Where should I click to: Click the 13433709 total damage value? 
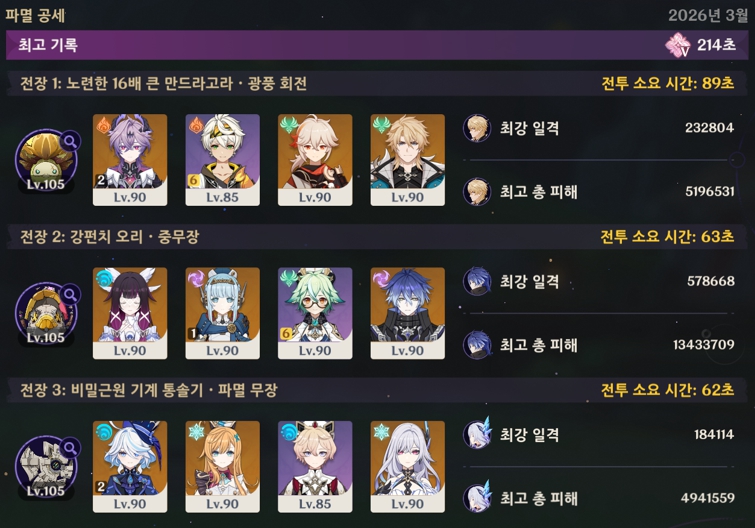[x=703, y=345]
